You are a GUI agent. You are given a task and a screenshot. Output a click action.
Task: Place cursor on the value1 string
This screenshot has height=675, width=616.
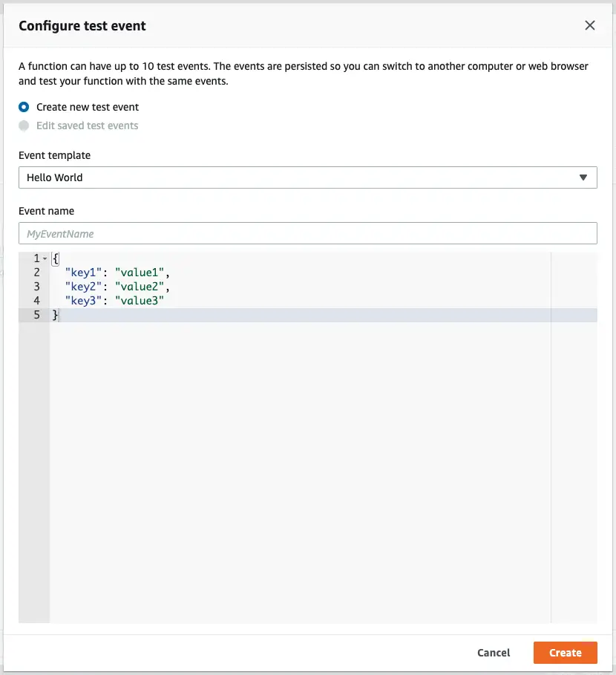pyautogui.click(x=140, y=272)
